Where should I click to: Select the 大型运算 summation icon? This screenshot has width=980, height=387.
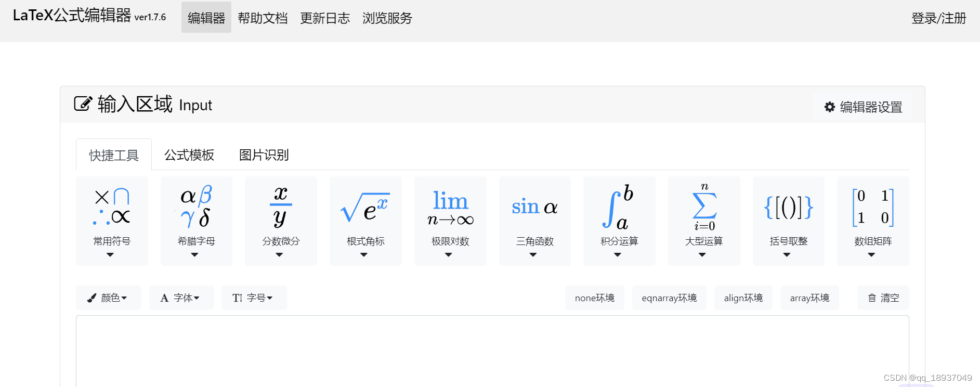tap(704, 207)
